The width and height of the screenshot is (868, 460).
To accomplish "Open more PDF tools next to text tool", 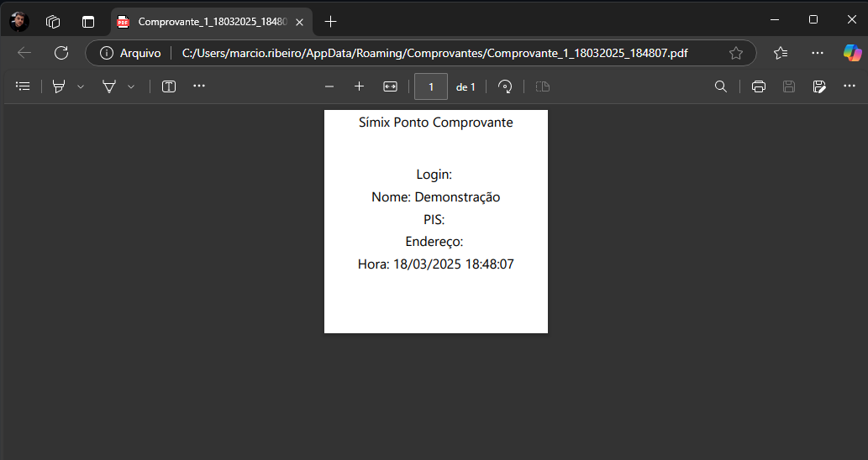I will pyautogui.click(x=199, y=86).
